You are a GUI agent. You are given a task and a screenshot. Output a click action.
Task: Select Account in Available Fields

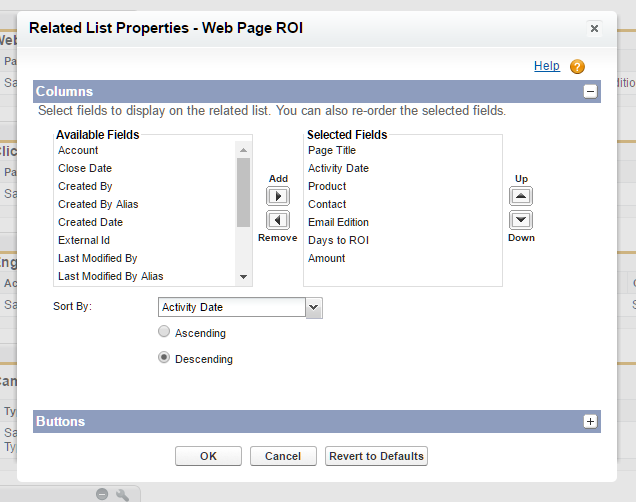coord(78,150)
